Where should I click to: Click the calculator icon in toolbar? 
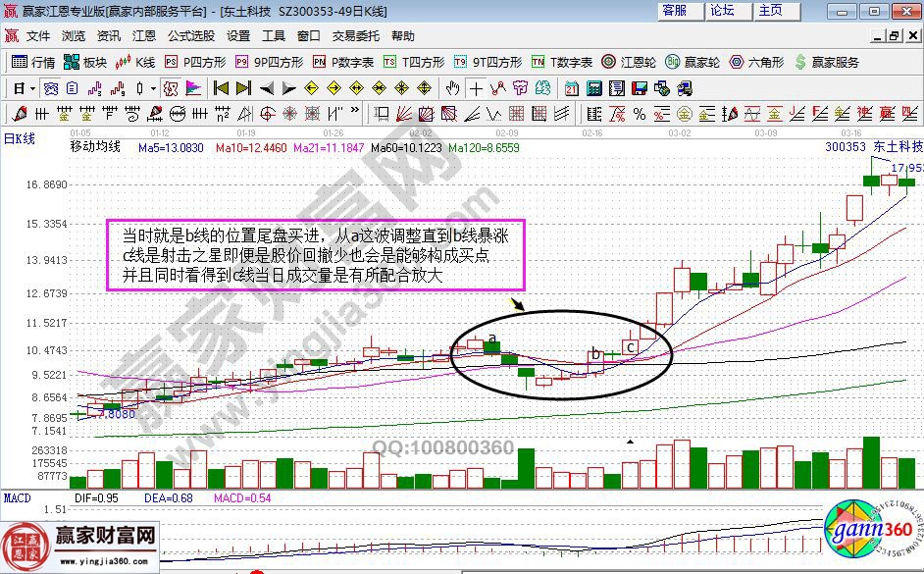pos(594,88)
